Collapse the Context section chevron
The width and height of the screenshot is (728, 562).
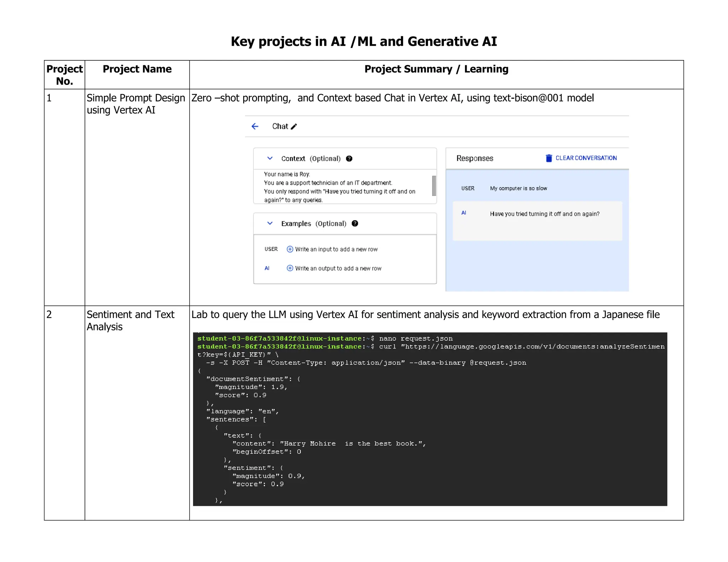(x=270, y=158)
